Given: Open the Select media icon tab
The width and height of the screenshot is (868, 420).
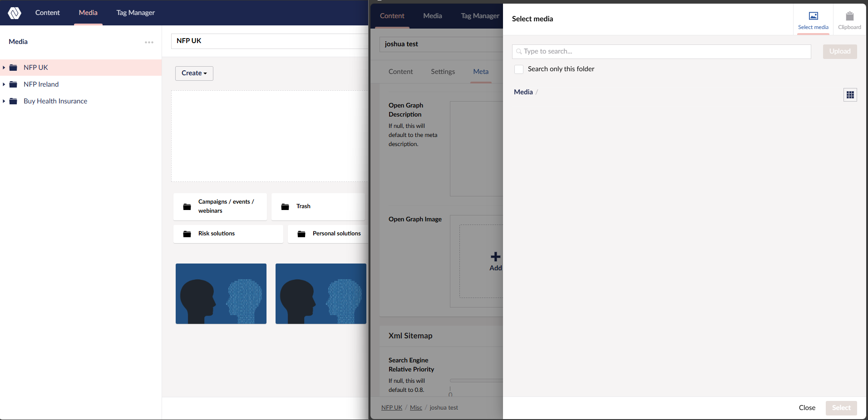Looking at the screenshot, I should pyautogui.click(x=813, y=20).
